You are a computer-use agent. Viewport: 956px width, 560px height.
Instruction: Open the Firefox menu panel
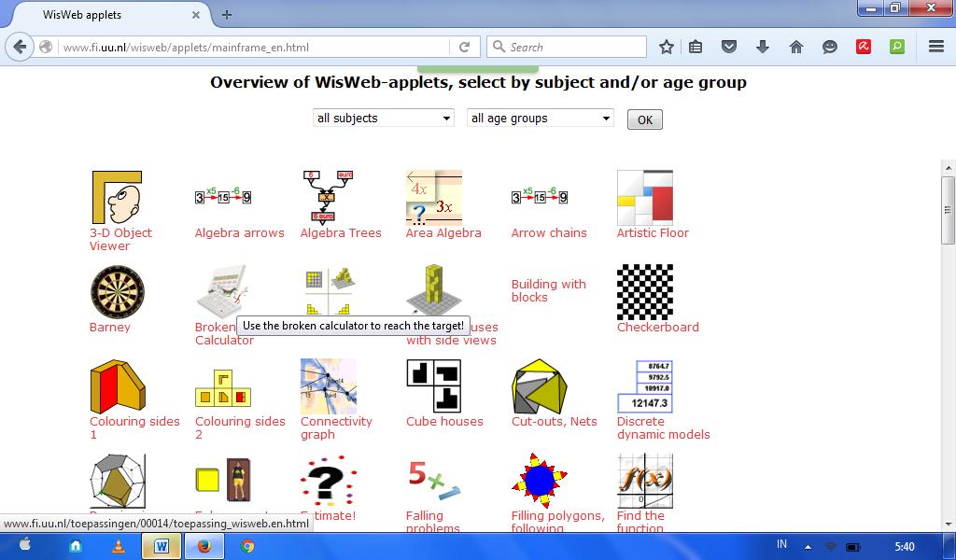(x=935, y=45)
